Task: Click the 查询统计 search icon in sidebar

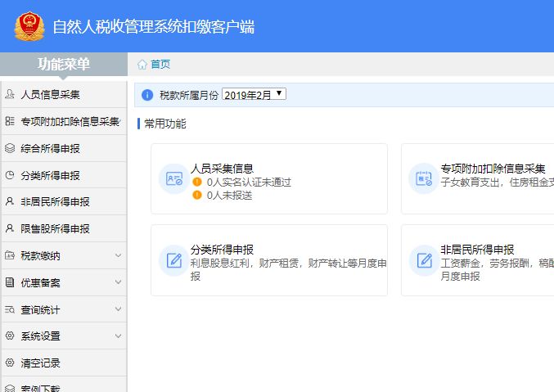Action: coord(10,309)
